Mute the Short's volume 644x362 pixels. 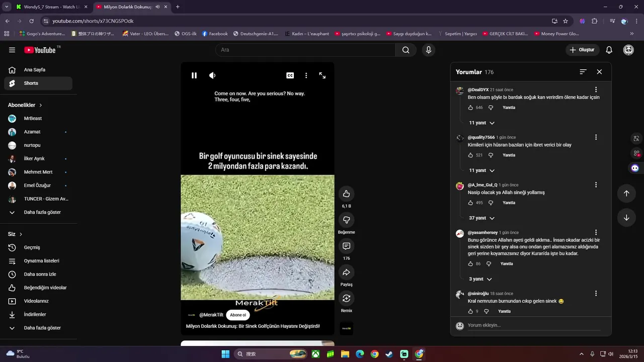pos(212,75)
